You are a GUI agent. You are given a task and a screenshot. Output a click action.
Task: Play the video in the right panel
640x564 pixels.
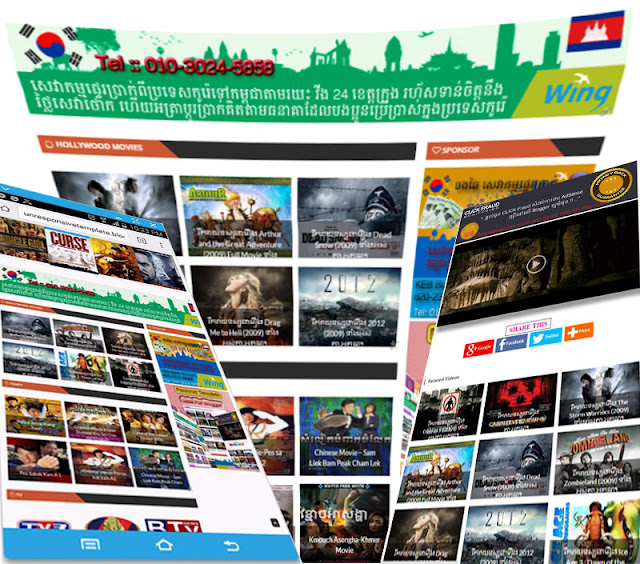[535, 264]
